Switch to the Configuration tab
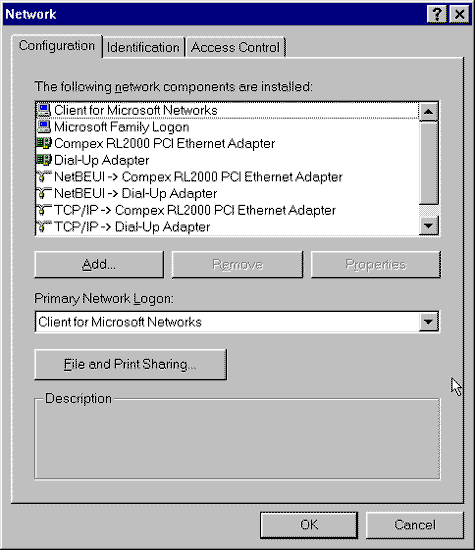This screenshot has height=550, width=475. [57, 46]
